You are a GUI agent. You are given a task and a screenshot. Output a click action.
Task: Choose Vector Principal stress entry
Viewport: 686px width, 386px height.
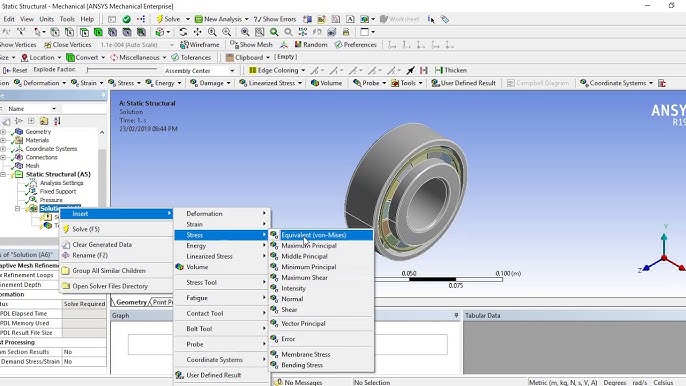(x=321, y=323)
